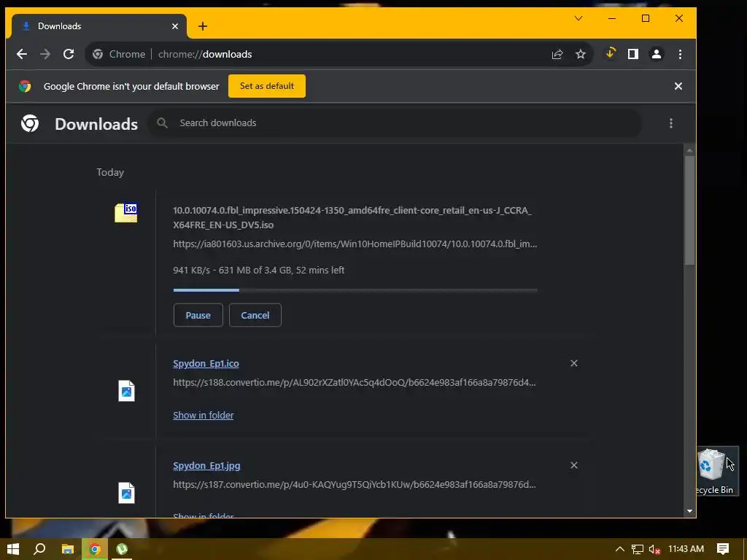Click the Set as default button
This screenshot has height=560, width=747.
coord(267,86)
